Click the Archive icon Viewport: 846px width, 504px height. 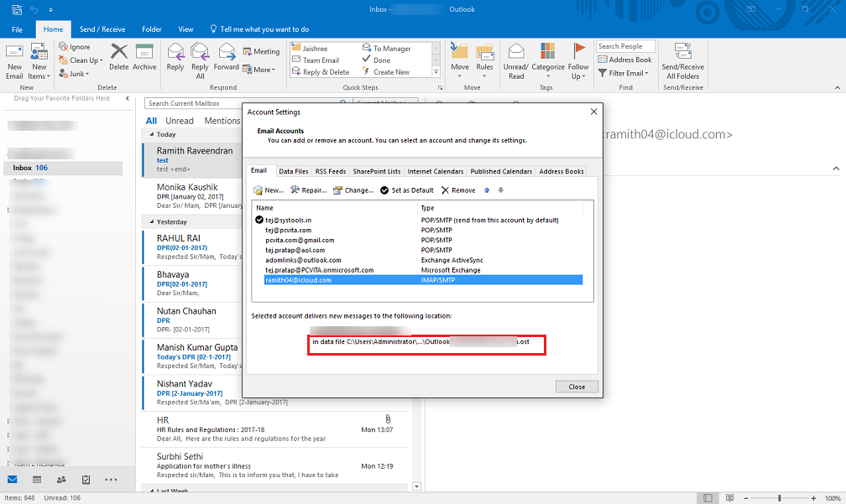click(x=144, y=51)
